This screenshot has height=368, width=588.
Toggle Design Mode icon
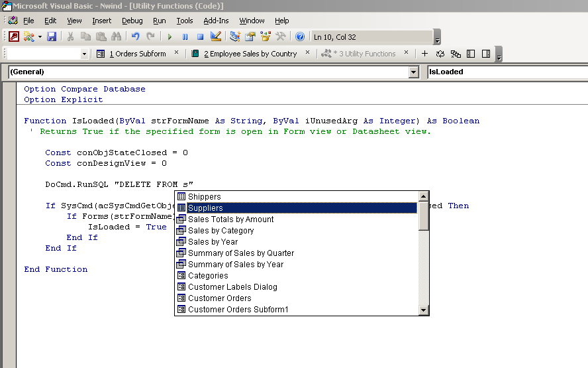tap(216, 36)
